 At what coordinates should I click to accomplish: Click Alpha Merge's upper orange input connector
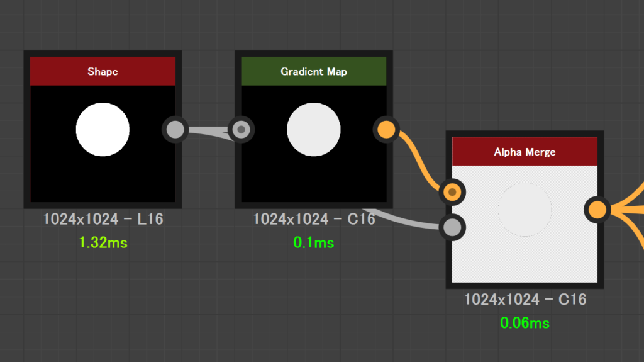pos(452,191)
